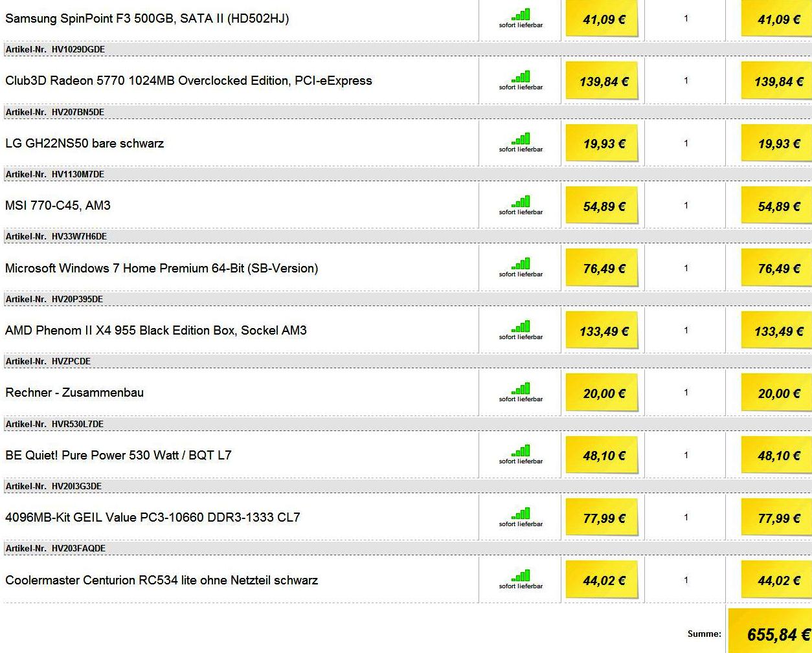Screen dimensions: 812x653
Task: Click line total 133,49 € for AMD Phenom
Action: click(777, 331)
